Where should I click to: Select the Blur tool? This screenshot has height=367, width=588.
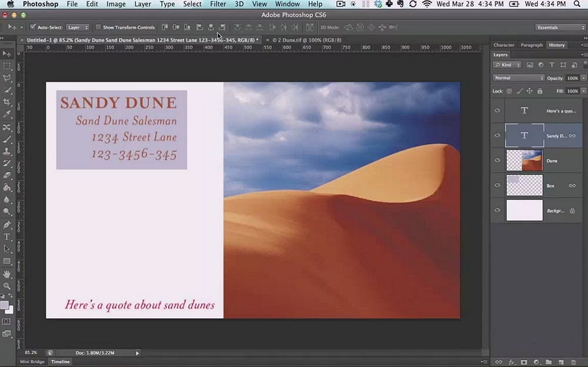click(6, 199)
